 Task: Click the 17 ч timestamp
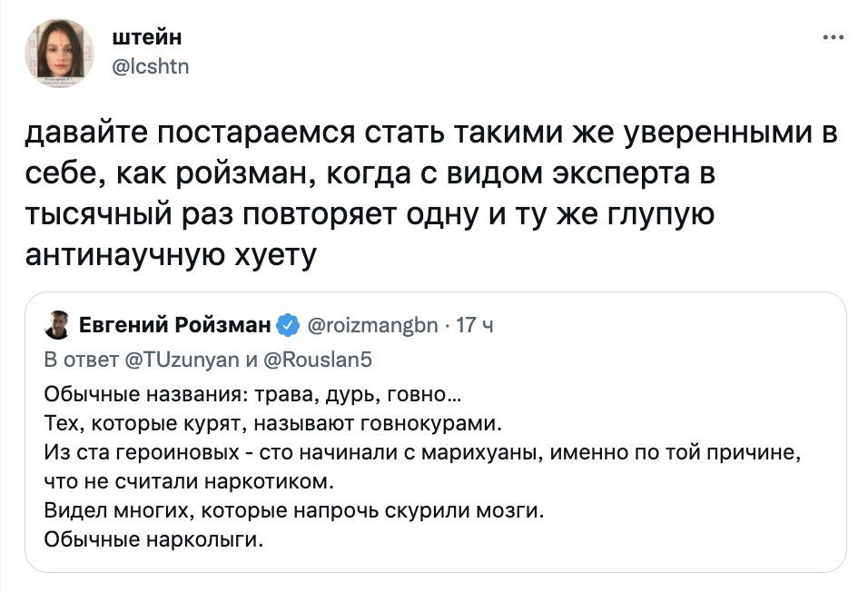tap(474, 324)
